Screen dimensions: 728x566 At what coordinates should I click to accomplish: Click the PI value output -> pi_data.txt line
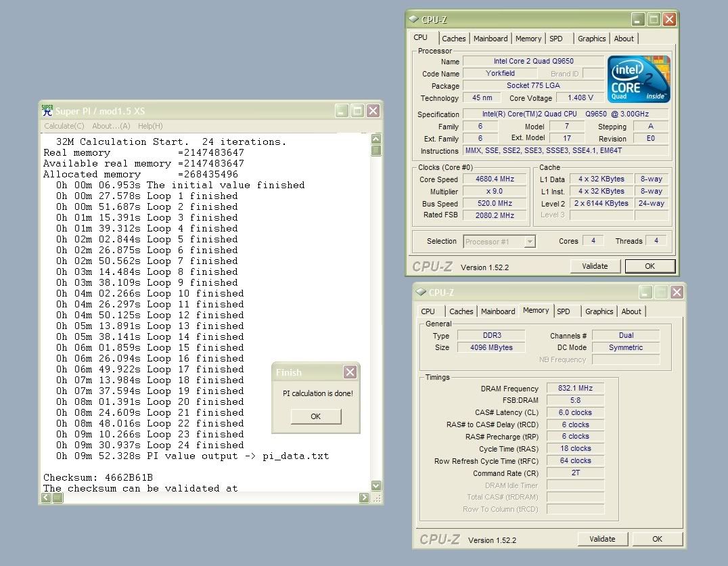[192, 456]
